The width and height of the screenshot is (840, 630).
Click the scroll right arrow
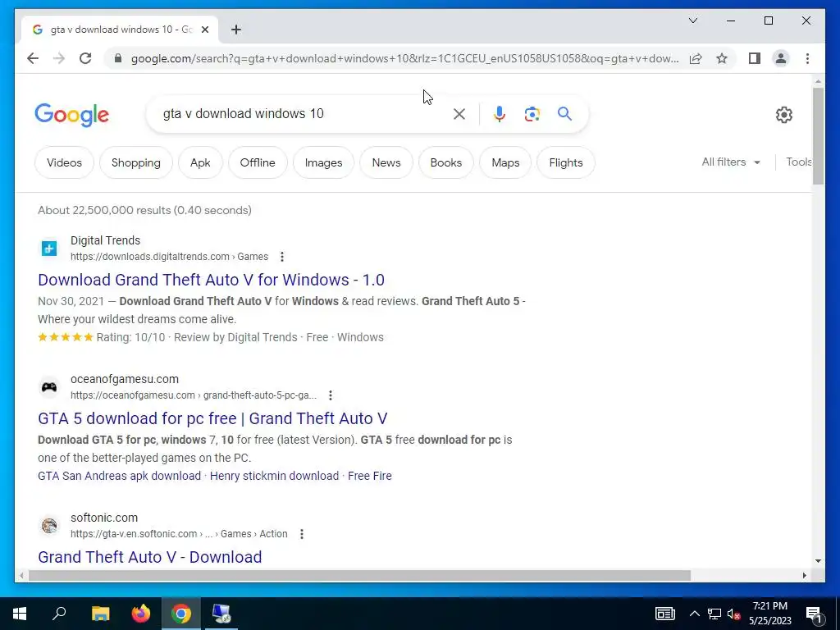click(805, 575)
